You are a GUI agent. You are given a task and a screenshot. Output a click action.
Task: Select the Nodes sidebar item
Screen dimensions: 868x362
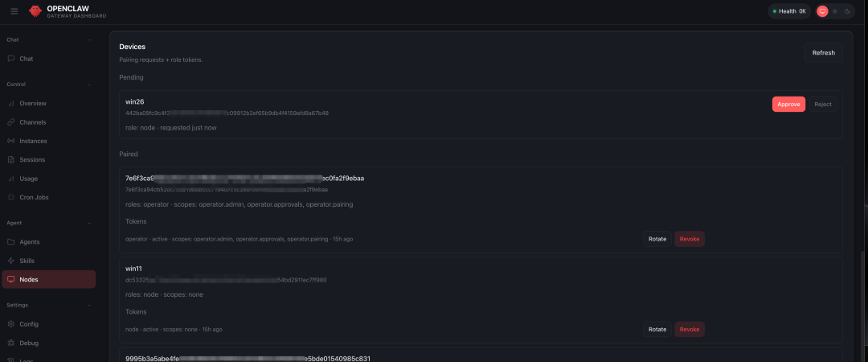click(49, 279)
